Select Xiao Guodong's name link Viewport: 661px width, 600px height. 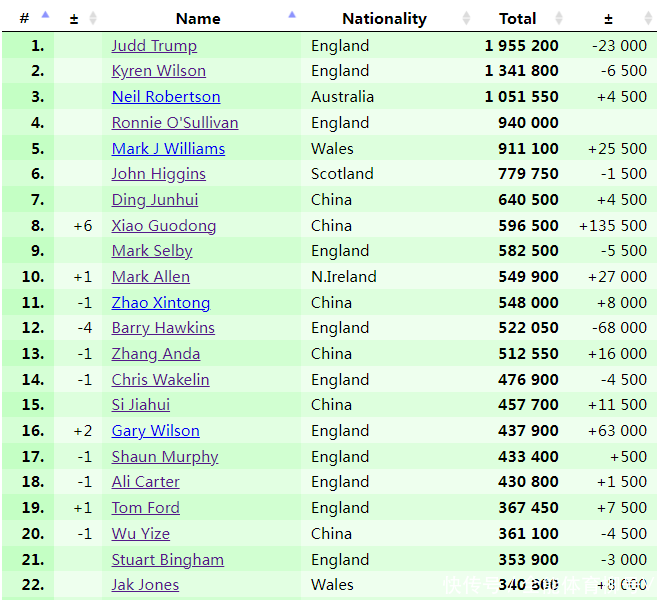[x=163, y=226]
